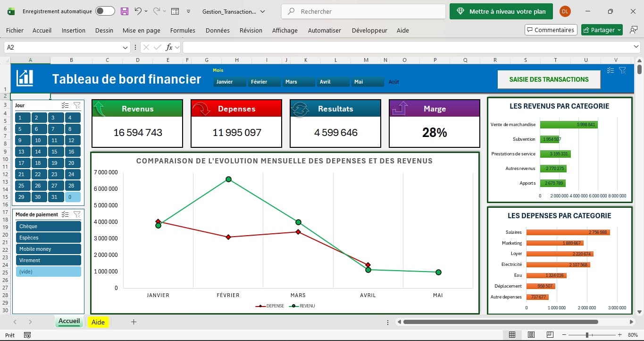Clear the filter on the Mois slicer
644x341 pixels.
[622, 70]
